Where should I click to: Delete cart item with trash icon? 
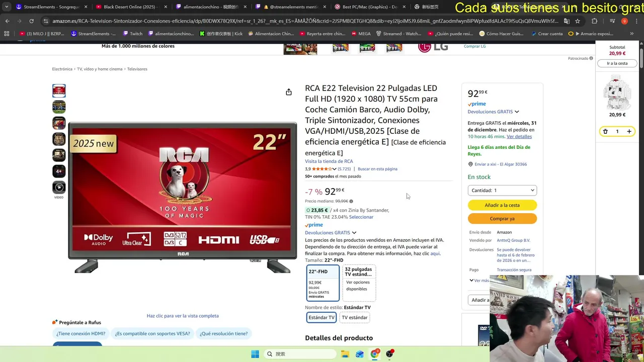tap(605, 132)
